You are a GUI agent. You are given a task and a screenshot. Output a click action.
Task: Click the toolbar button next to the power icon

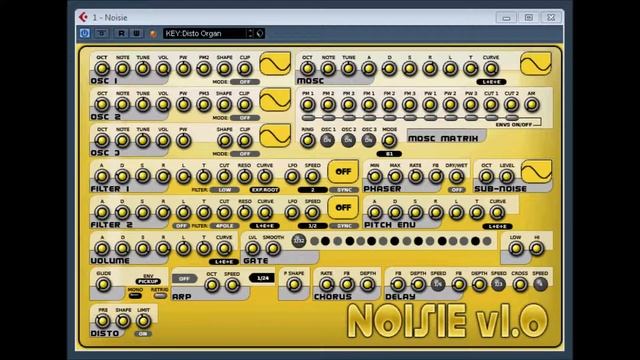[102, 33]
